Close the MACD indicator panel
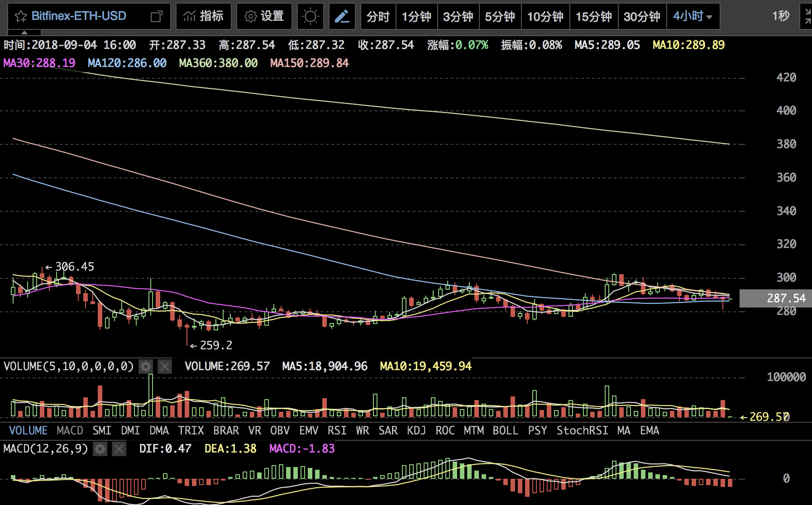Screen dimensions: 812x505 point(119,449)
